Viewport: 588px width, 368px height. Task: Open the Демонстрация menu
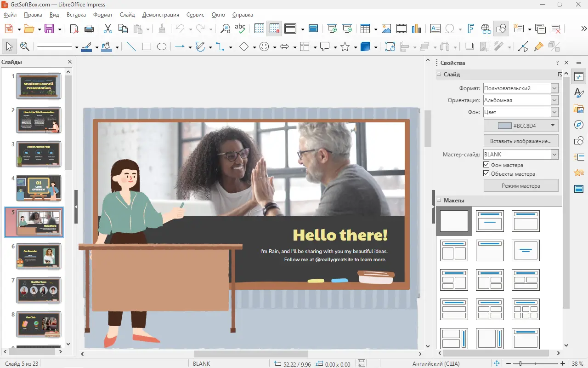160,15
